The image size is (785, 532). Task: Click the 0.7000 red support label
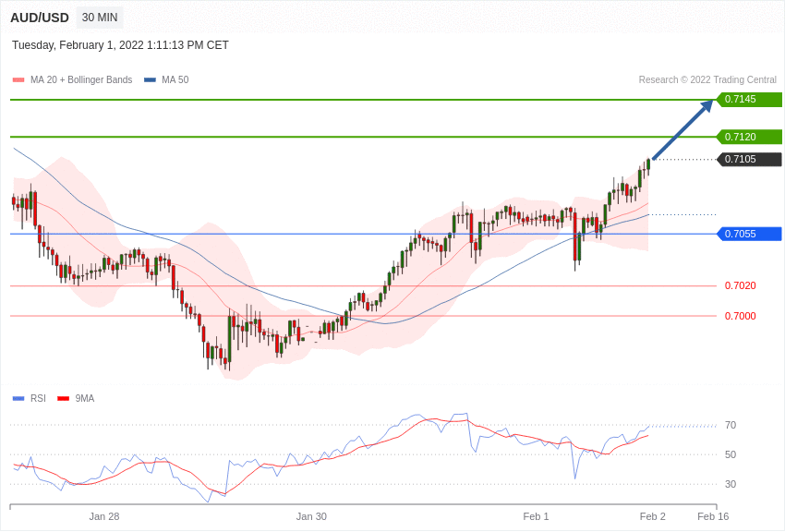[741, 316]
